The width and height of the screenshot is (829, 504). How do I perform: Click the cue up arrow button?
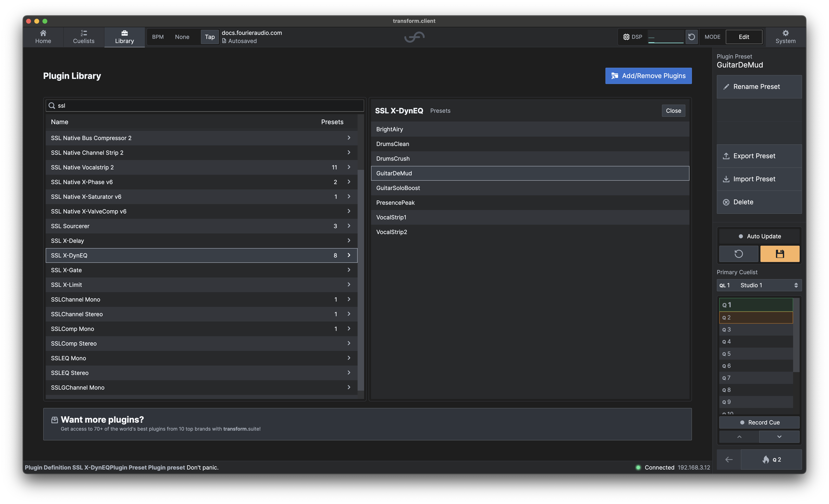[739, 437]
